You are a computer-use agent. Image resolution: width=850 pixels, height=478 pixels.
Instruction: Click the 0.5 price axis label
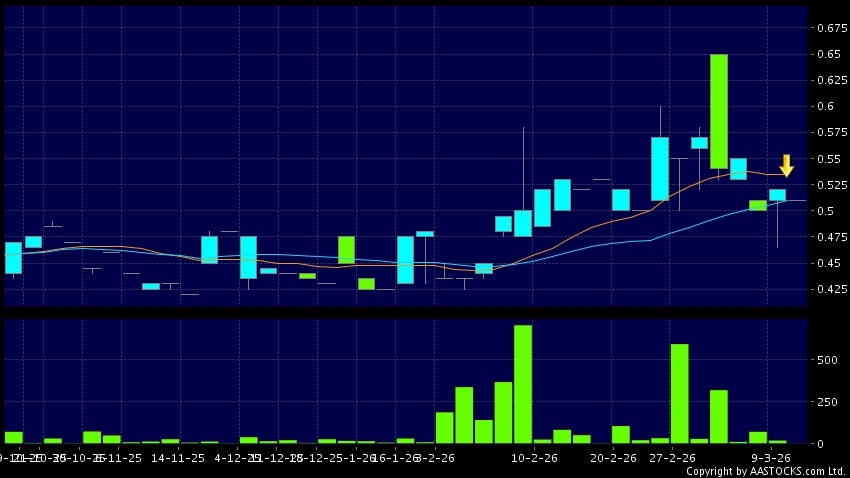point(824,211)
